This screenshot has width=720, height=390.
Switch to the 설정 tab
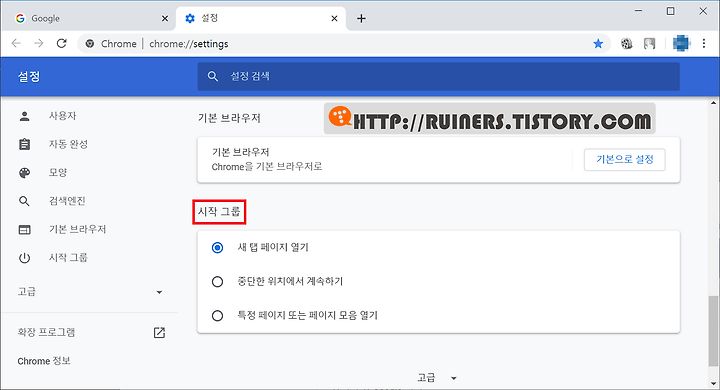(x=261, y=18)
